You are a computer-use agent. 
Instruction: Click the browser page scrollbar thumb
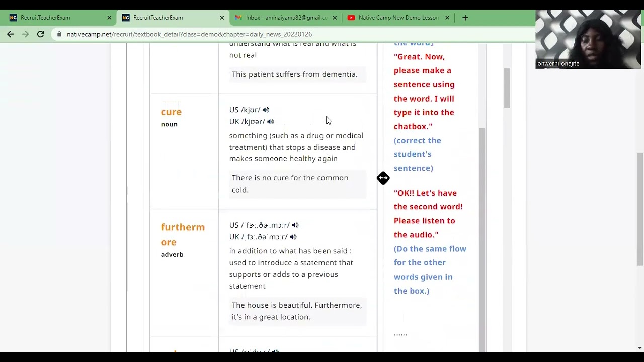point(640,209)
